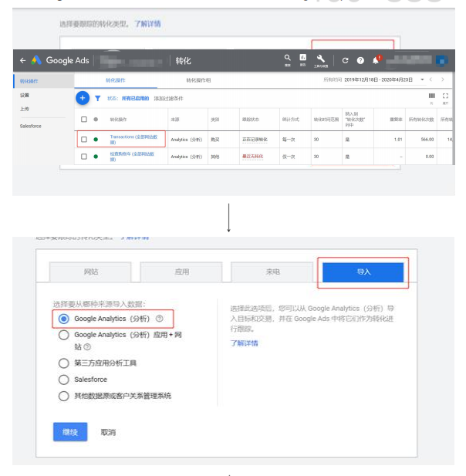This screenshot has width=466, height=476.
Task: Go to next date range arrow
Action: coord(443,79)
